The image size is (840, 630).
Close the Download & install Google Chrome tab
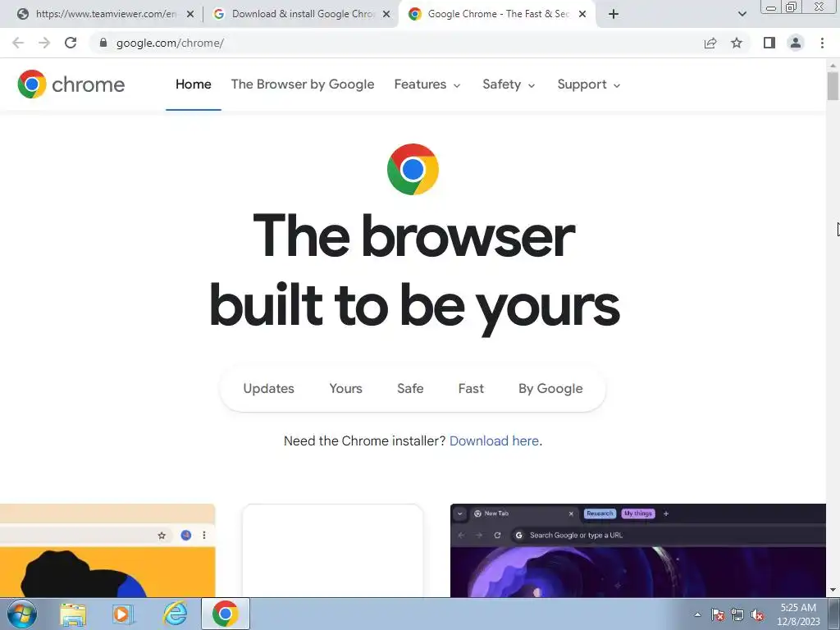coord(386,15)
